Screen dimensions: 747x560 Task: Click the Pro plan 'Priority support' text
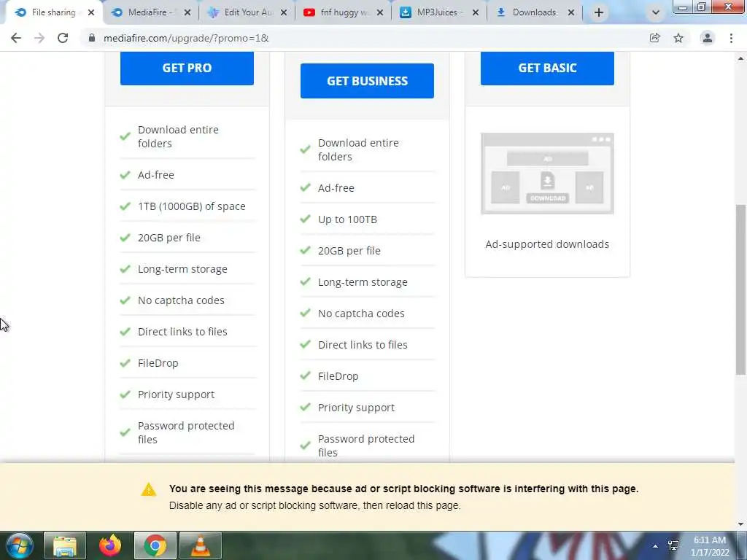pos(176,394)
